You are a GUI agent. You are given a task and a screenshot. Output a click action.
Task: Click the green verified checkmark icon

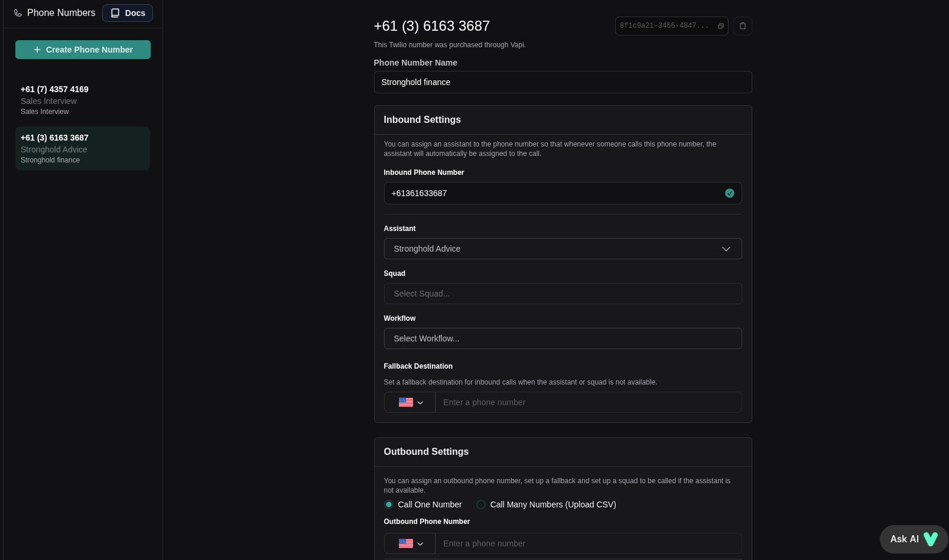tap(730, 193)
